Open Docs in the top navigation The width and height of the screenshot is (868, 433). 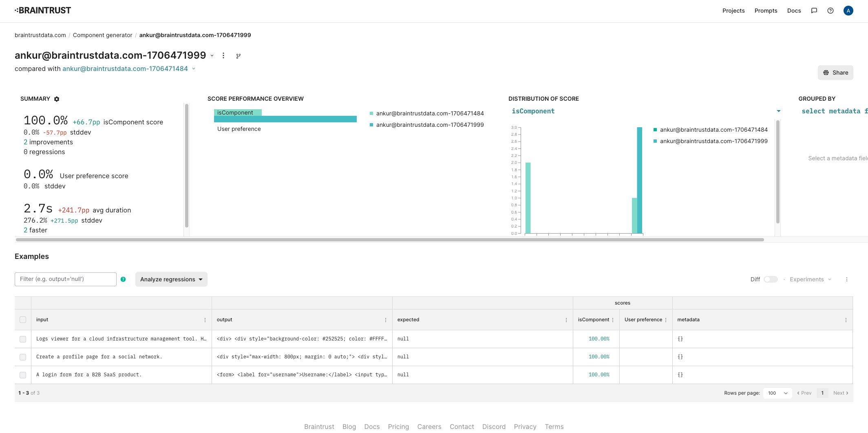(794, 11)
